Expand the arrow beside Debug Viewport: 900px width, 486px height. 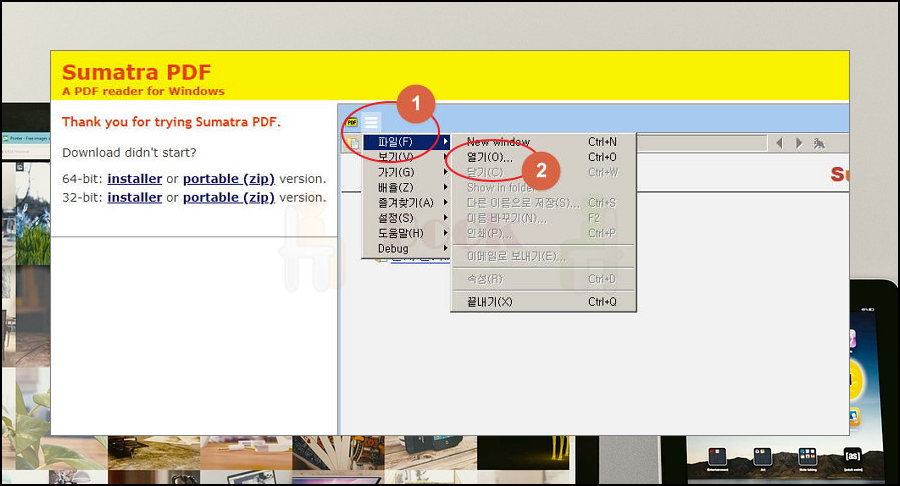pos(445,248)
